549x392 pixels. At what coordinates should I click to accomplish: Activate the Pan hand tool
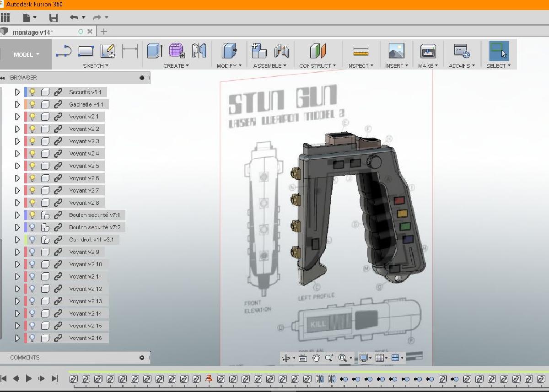316,358
